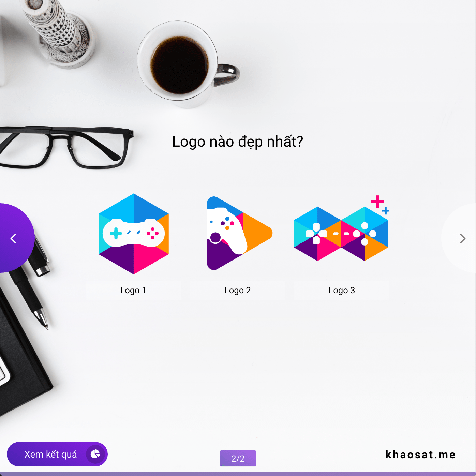Choose the Logo 3 label
This screenshot has width=476, height=476.
(342, 290)
